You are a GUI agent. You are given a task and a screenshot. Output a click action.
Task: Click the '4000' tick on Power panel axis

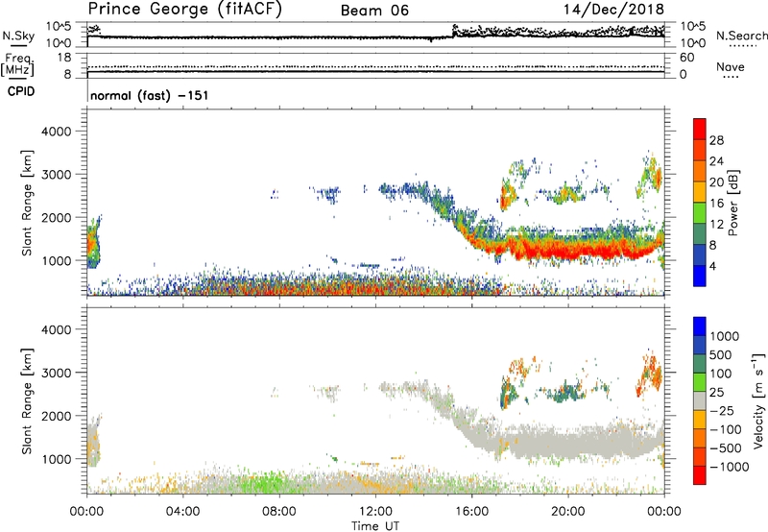click(56, 132)
